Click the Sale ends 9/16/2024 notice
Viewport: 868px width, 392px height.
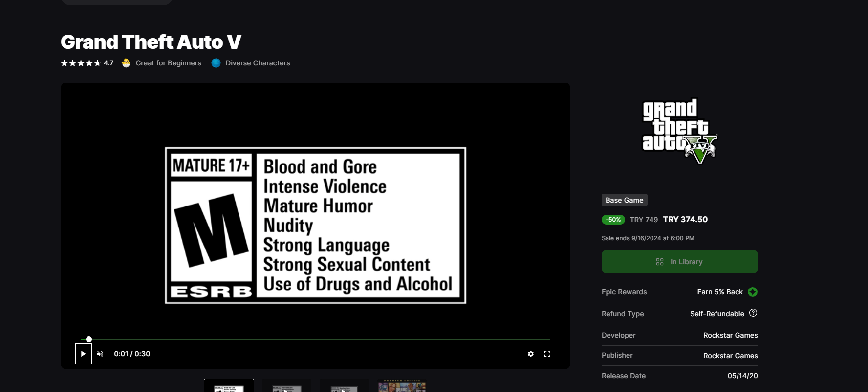click(x=648, y=238)
